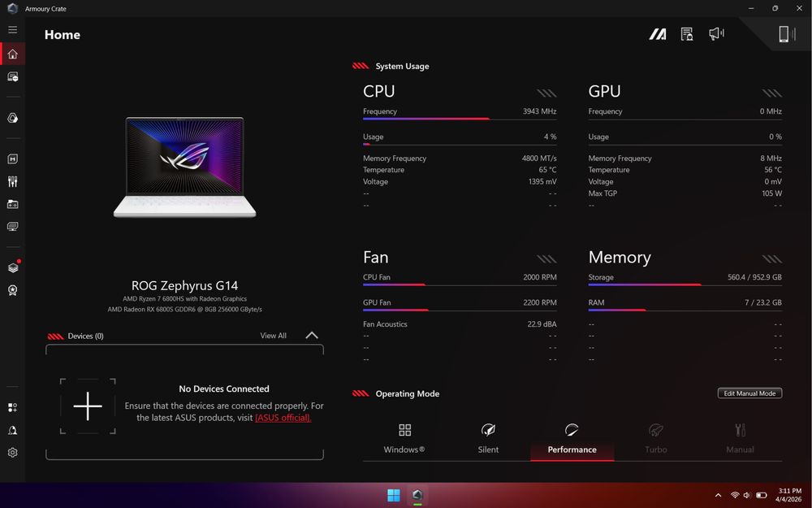Click the monitor icon in the sidebar
This screenshot has height=508, width=812.
(x=13, y=227)
